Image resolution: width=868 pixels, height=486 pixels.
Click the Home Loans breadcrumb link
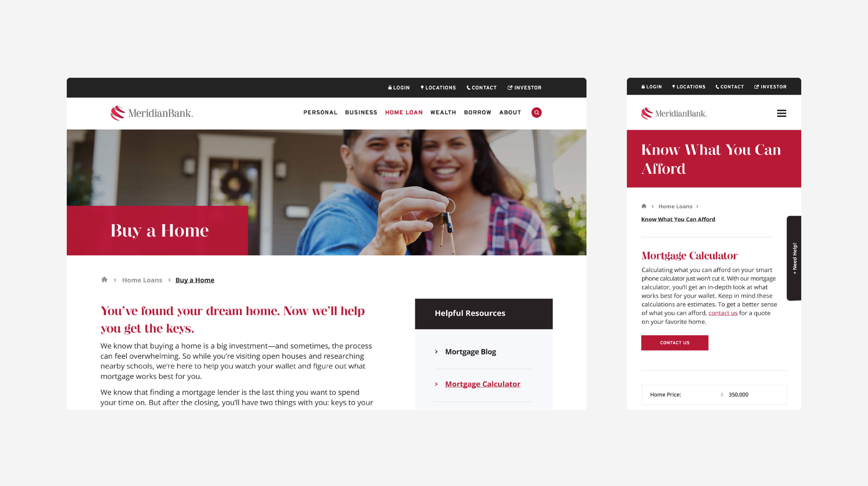[141, 280]
